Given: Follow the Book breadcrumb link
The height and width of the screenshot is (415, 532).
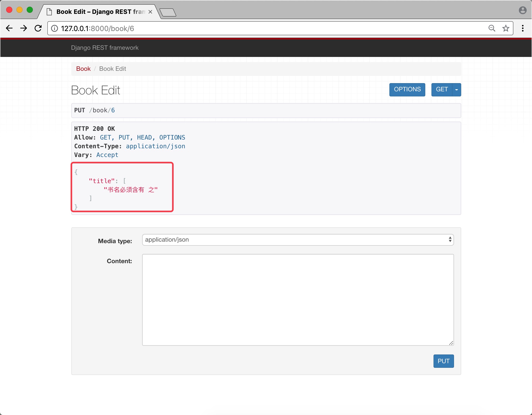Looking at the screenshot, I should pyautogui.click(x=83, y=69).
